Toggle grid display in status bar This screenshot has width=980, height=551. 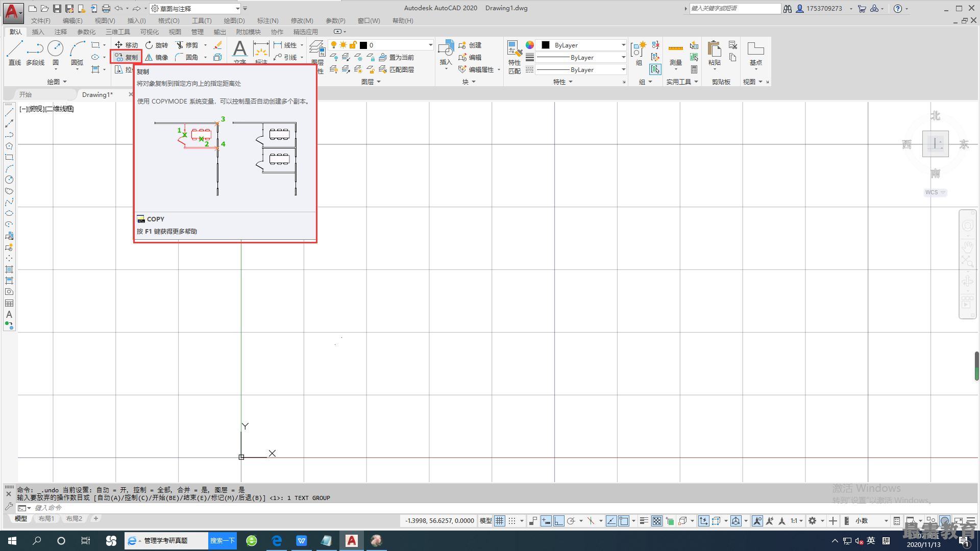point(500,521)
